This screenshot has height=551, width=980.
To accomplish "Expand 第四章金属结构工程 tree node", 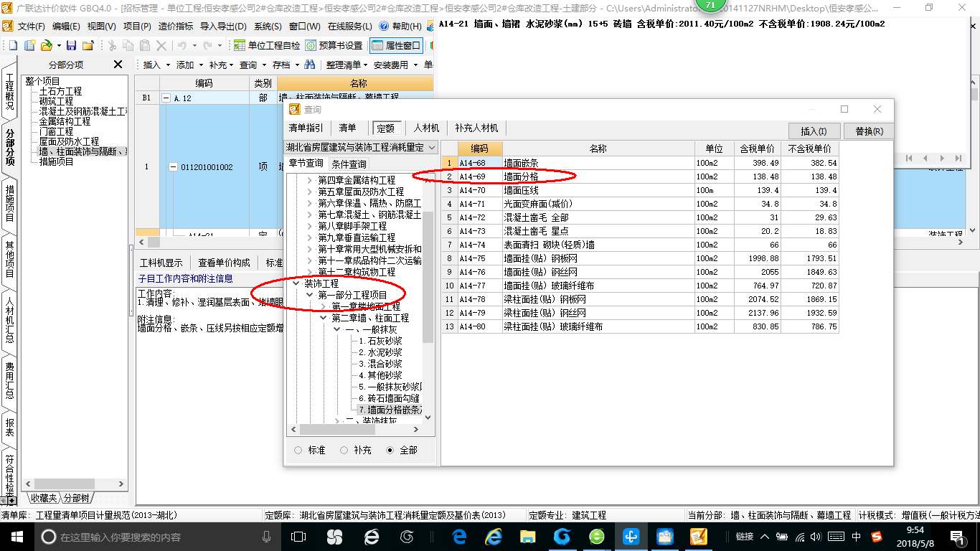I will tap(310, 180).
